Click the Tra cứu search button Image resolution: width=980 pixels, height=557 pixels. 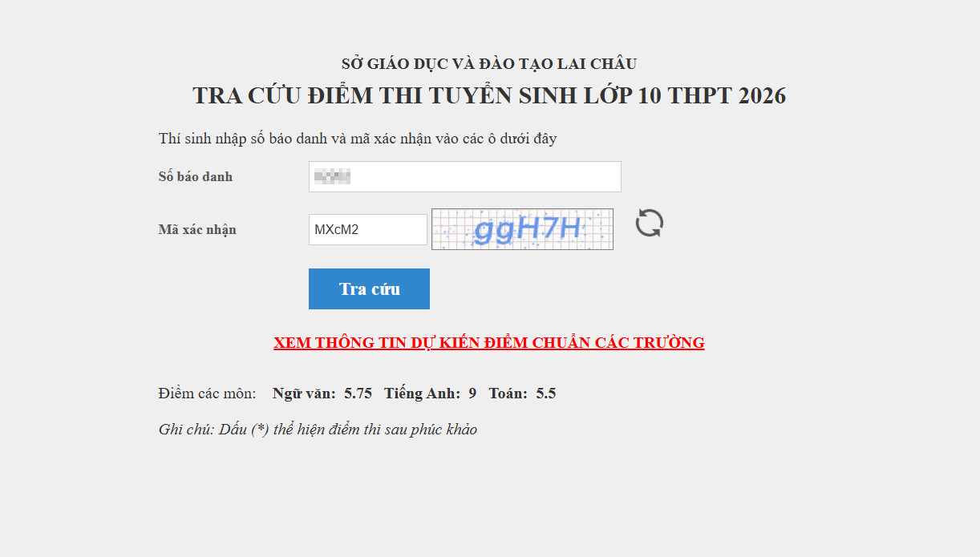pyautogui.click(x=369, y=289)
